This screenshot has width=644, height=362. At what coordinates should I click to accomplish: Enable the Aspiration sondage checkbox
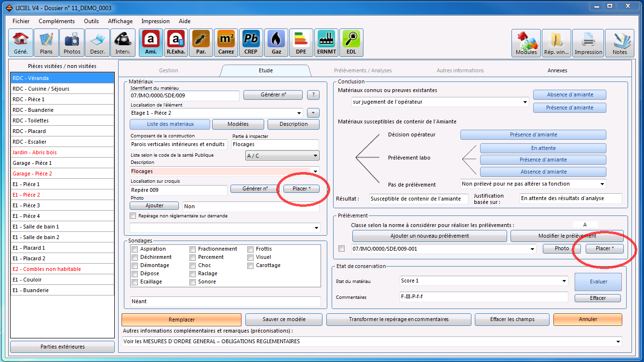click(x=134, y=249)
